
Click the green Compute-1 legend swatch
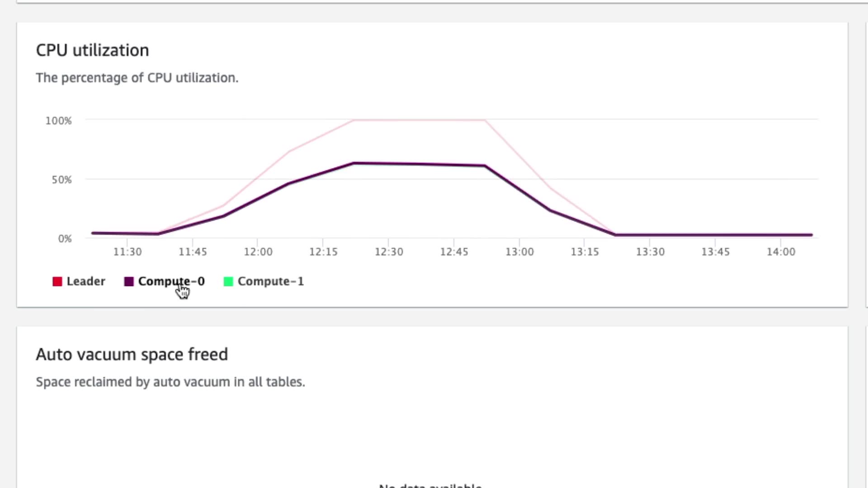click(228, 282)
